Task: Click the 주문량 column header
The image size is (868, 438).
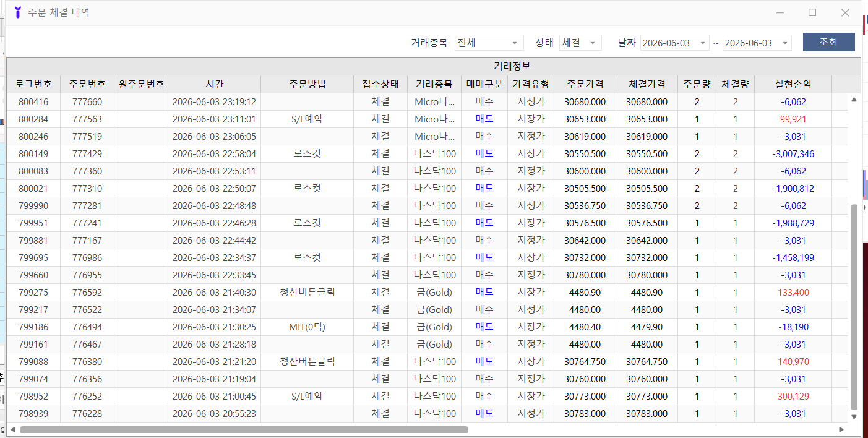Action: coord(697,84)
